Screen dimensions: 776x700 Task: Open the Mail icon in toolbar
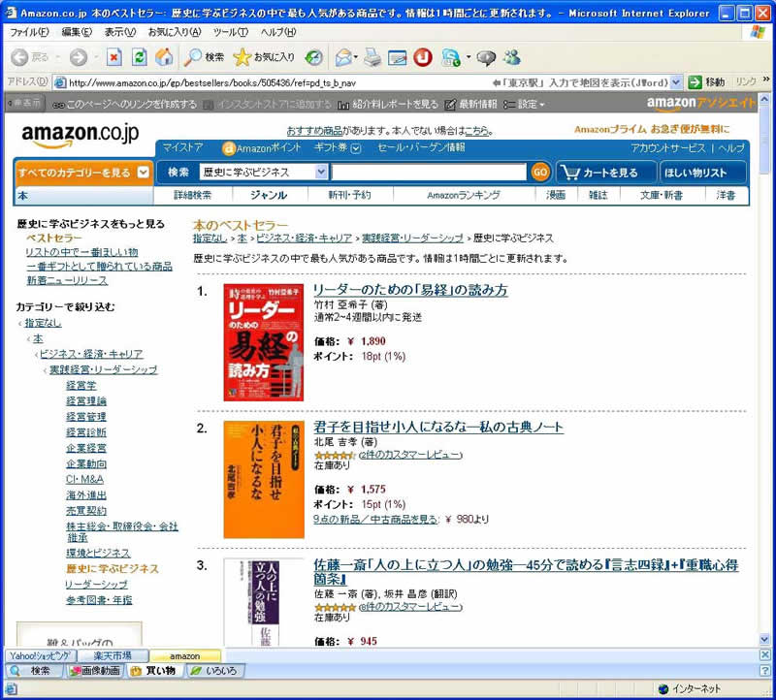pos(343,57)
